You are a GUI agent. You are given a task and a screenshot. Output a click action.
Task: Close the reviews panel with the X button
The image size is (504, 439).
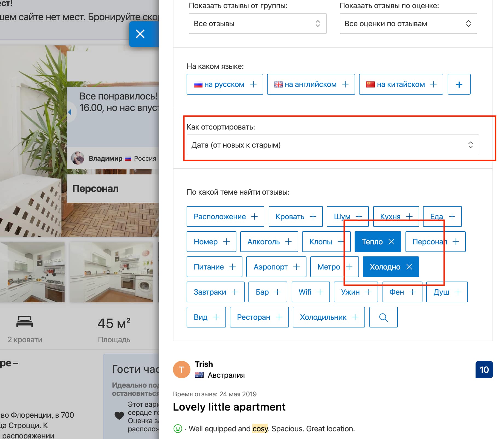140,34
